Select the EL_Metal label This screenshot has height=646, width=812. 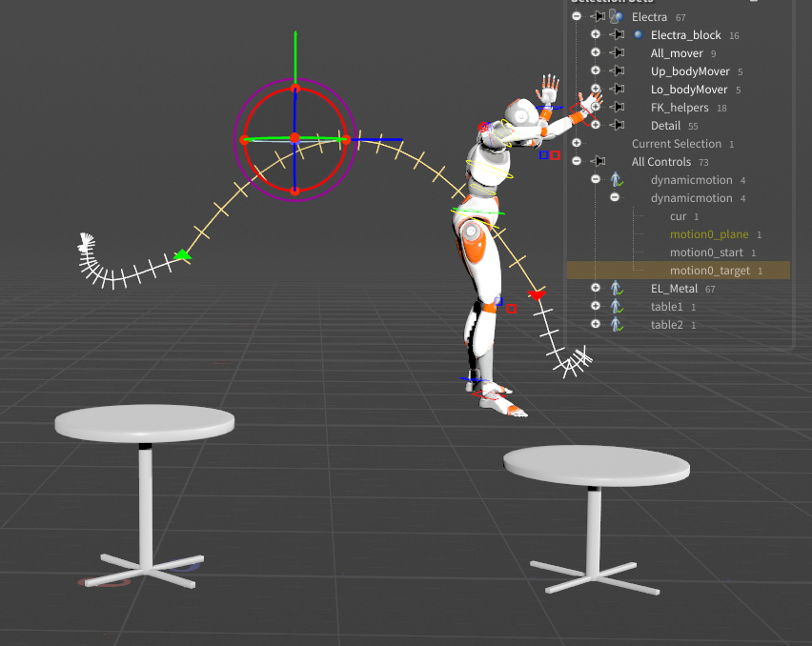point(674,289)
